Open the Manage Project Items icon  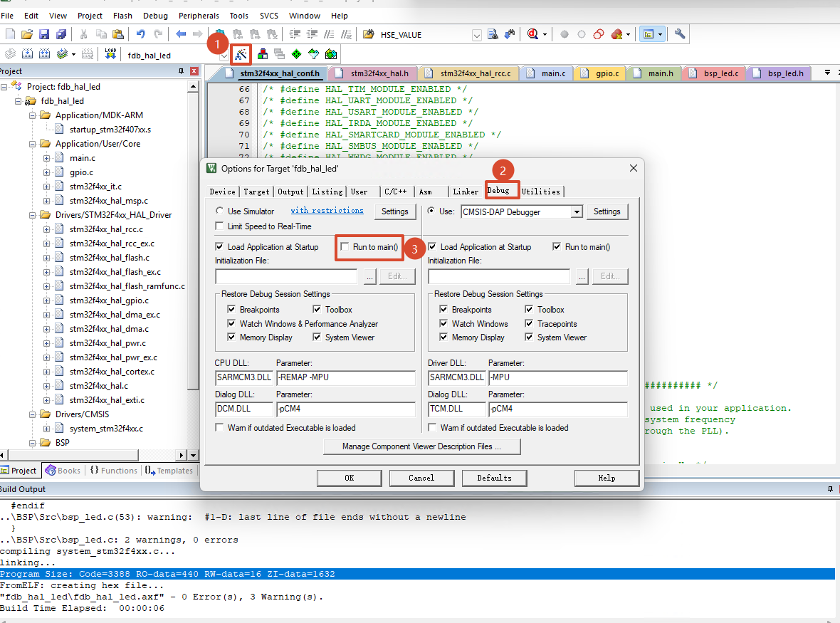tap(263, 54)
